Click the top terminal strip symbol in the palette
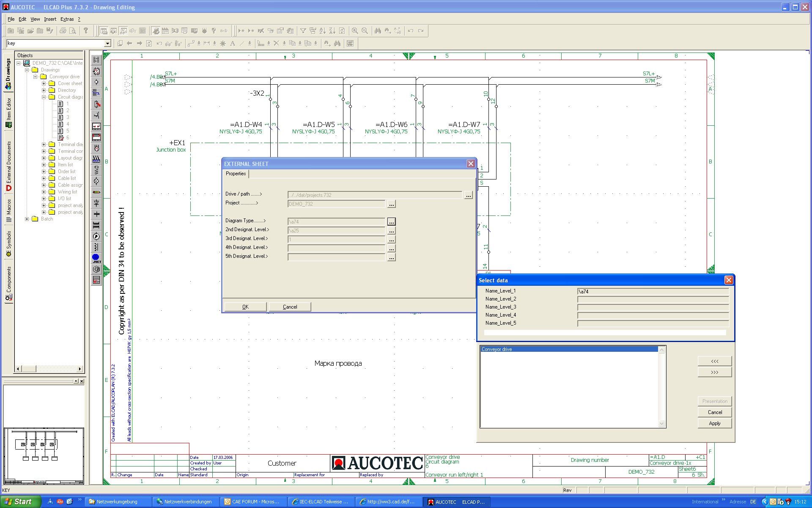The image size is (812, 508). tap(96, 60)
